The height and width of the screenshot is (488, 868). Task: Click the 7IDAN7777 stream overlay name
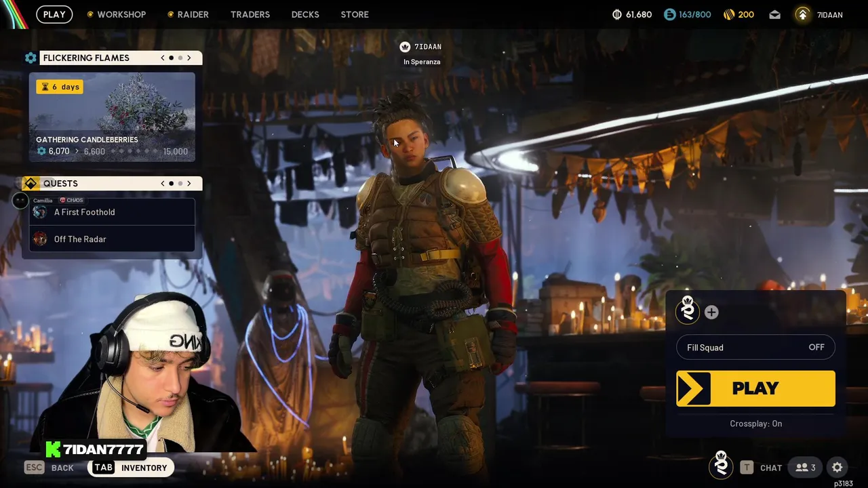pyautogui.click(x=103, y=450)
